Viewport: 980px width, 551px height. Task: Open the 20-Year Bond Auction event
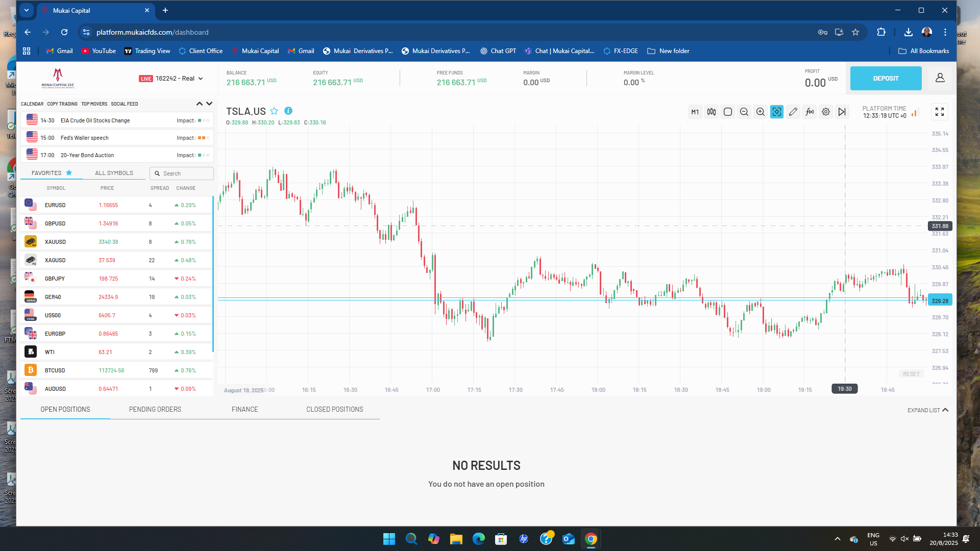point(117,155)
